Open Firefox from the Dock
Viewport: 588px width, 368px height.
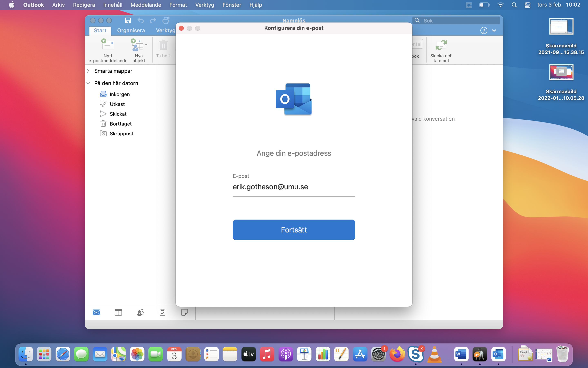(x=397, y=354)
